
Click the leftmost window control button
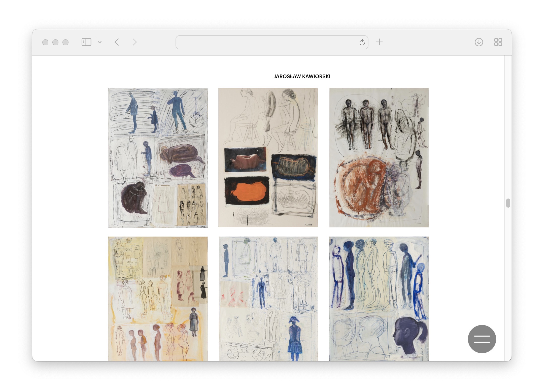click(x=45, y=42)
